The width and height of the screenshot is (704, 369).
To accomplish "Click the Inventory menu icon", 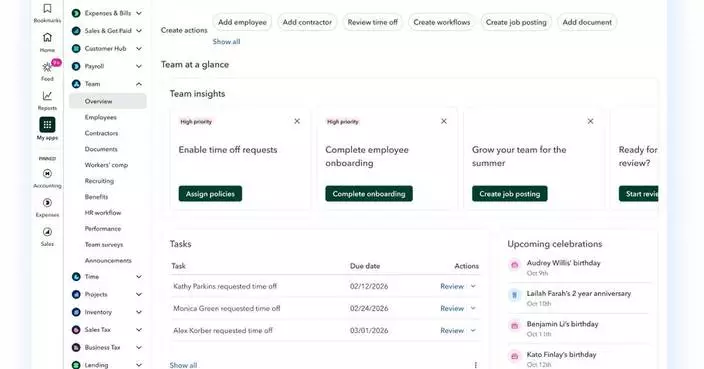I will tap(76, 312).
